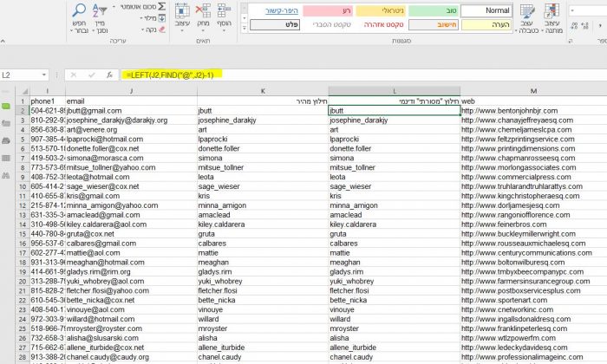Select column L header
607x364 pixels.
(x=394, y=91)
